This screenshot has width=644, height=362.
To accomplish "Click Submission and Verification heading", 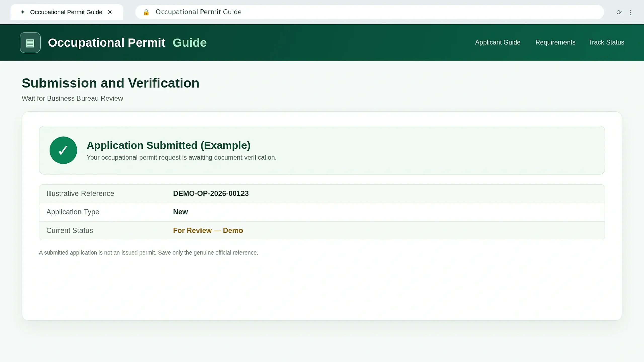I will pos(110,83).
